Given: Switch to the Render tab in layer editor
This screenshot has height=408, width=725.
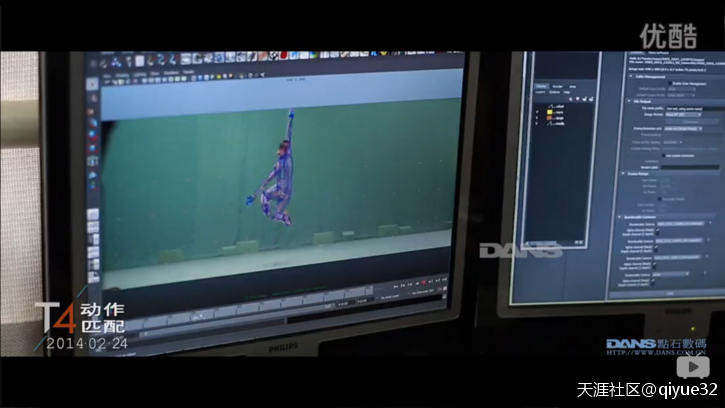Looking at the screenshot, I should (558, 87).
